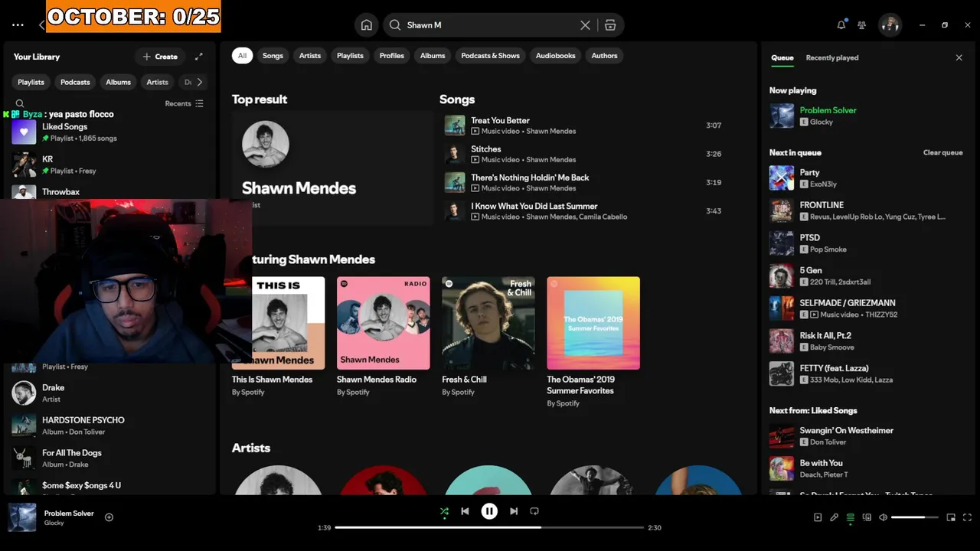Open user profile avatar menu
This screenshot has width=980, height=551.
[890, 25]
